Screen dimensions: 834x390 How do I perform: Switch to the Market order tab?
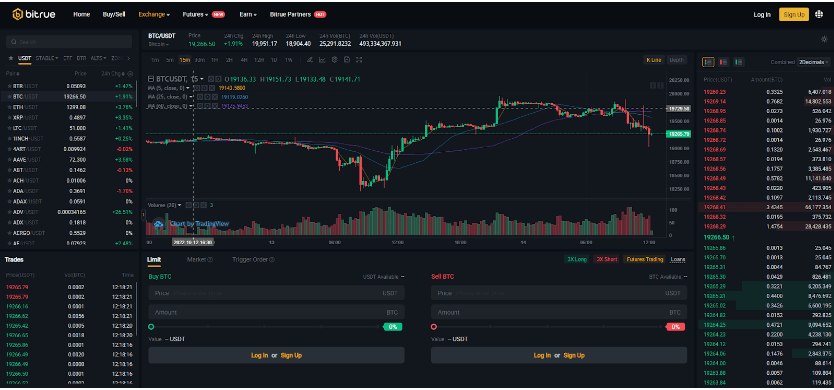(x=199, y=260)
